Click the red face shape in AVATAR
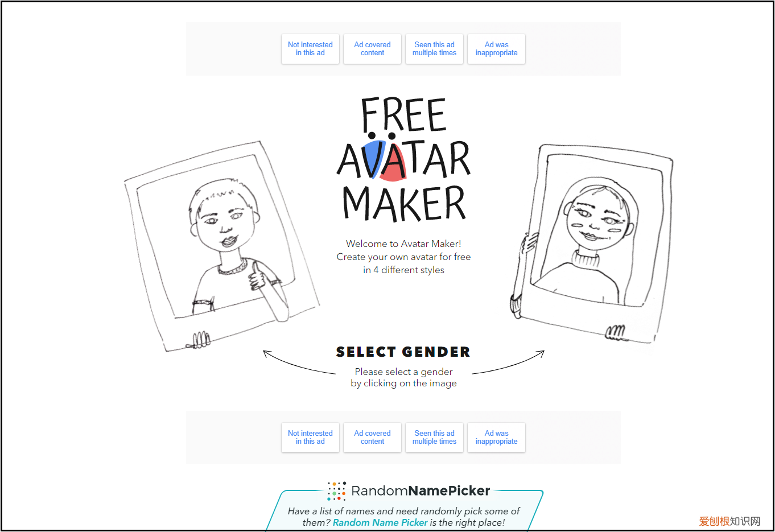 point(394,163)
